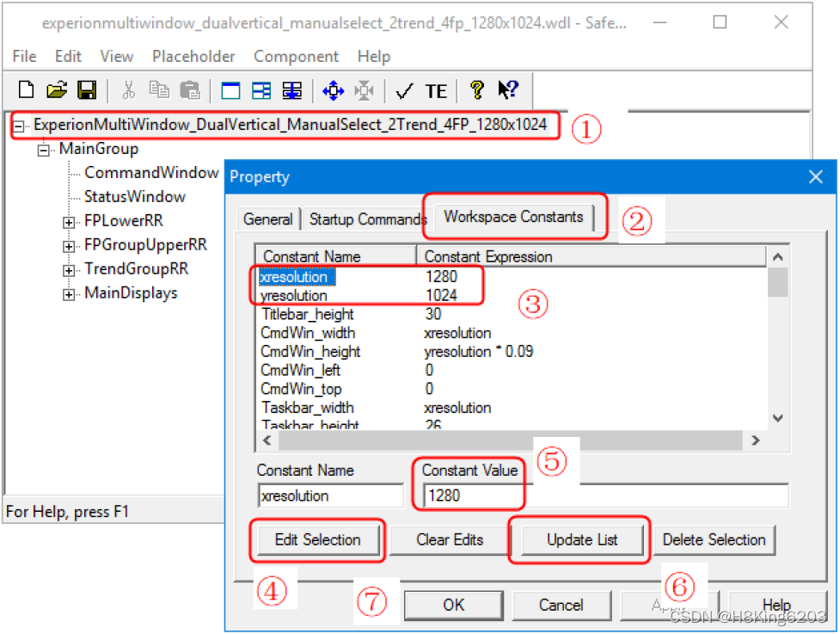The height and width of the screenshot is (634, 840).
Task: Select the CmdWin_height constant row
Action: click(512, 352)
